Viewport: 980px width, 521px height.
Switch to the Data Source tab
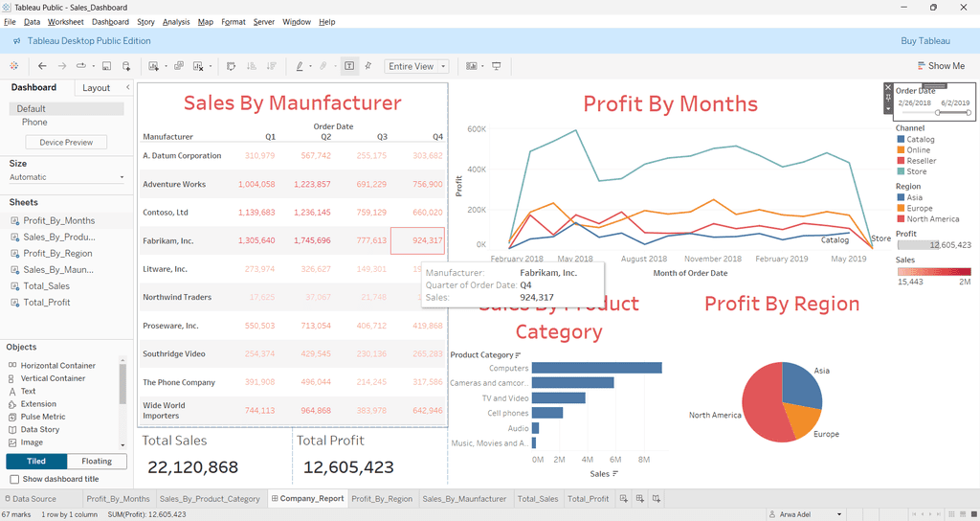tap(30, 498)
